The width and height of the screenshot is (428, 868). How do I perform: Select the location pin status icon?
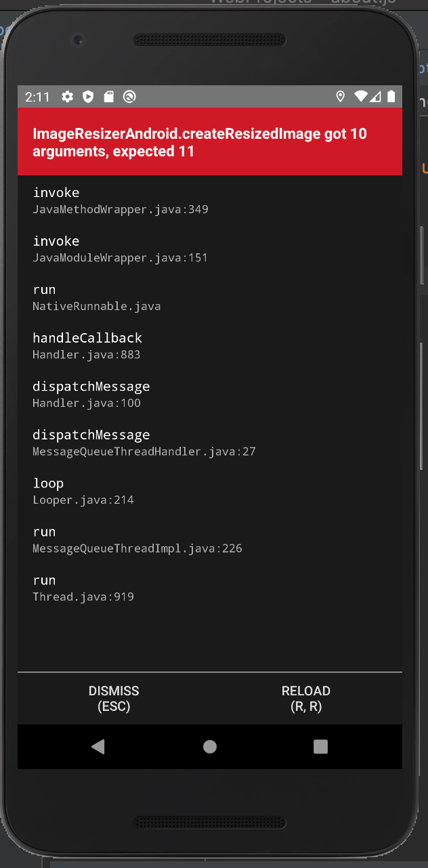(341, 97)
